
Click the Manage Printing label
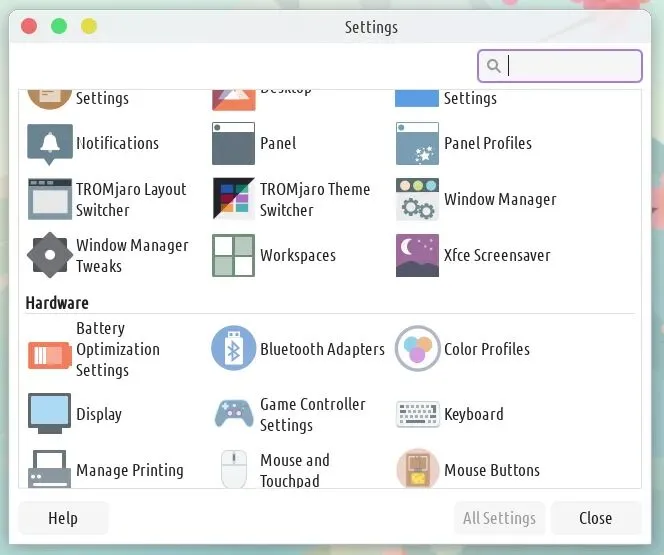(x=130, y=470)
